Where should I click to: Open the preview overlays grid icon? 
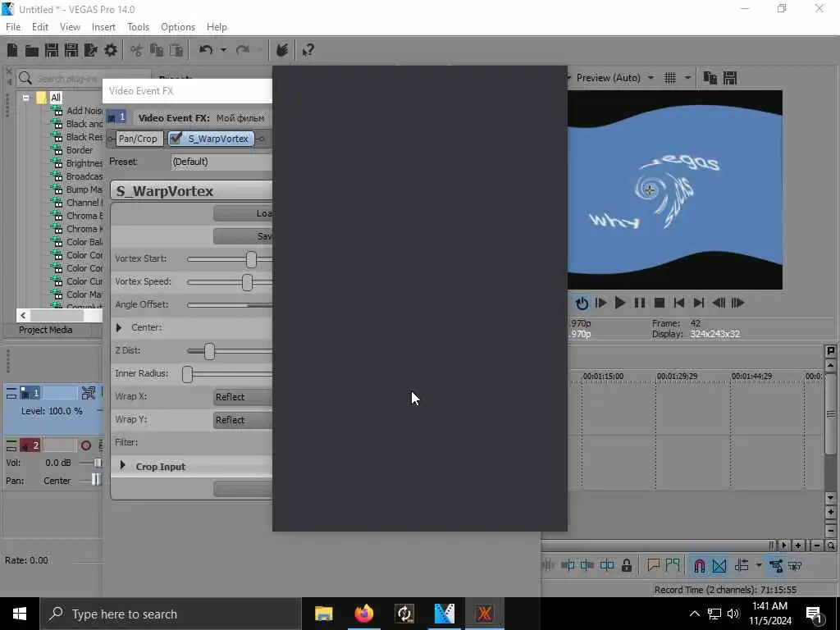click(x=670, y=78)
